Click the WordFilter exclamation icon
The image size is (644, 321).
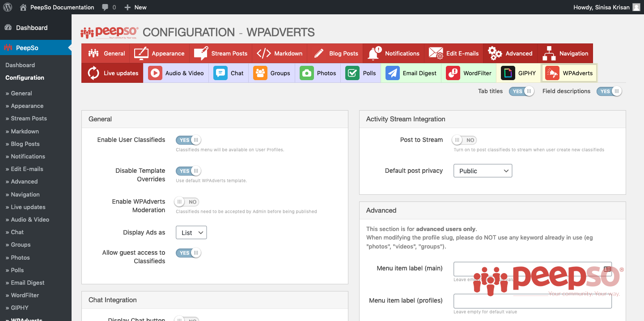[453, 73]
